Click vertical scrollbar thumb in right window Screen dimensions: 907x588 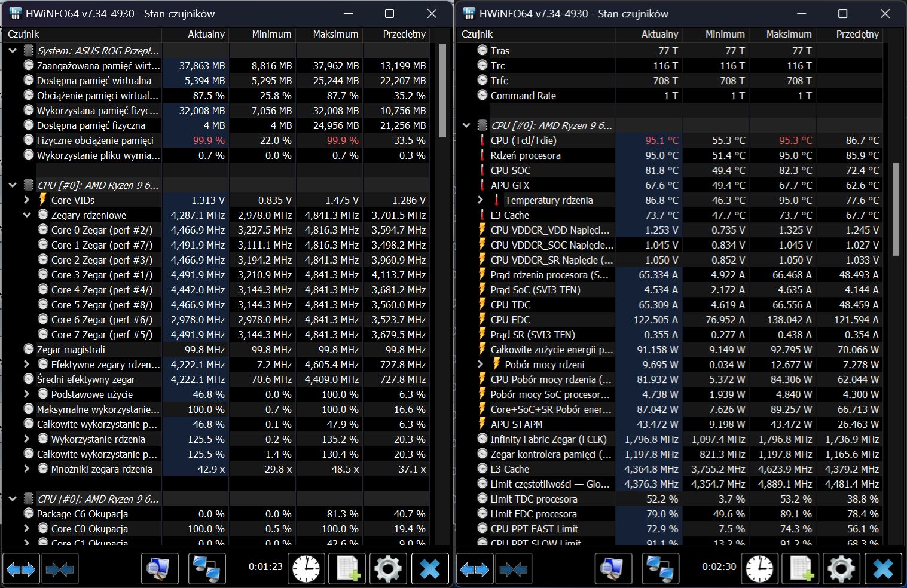896,209
